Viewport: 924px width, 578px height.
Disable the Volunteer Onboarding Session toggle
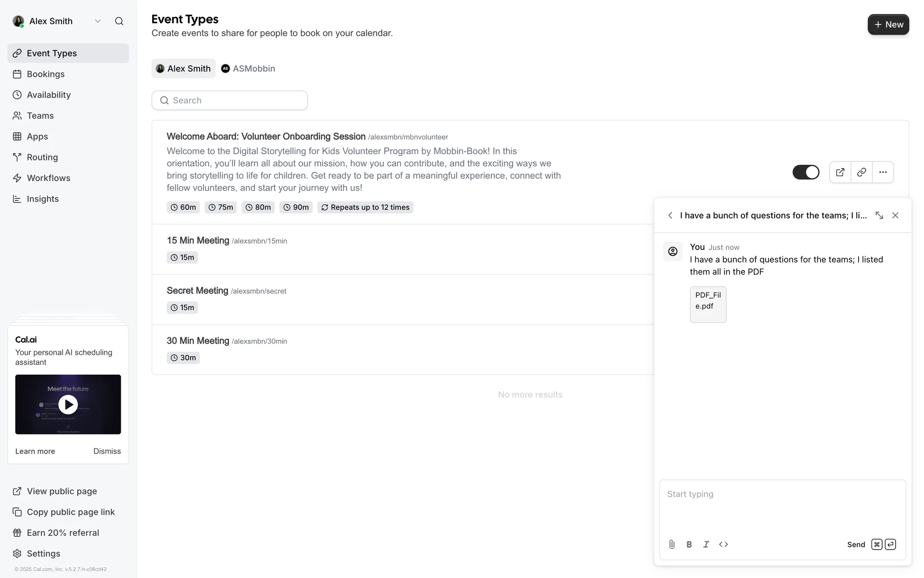tap(806, 172)
